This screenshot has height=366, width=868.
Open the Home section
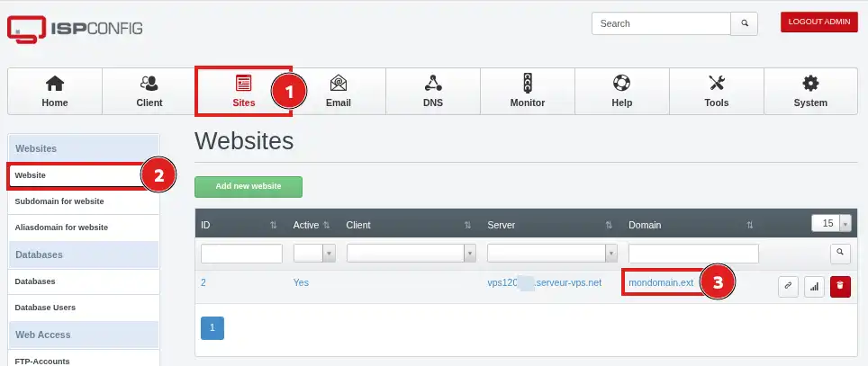[x=55, y=91]
